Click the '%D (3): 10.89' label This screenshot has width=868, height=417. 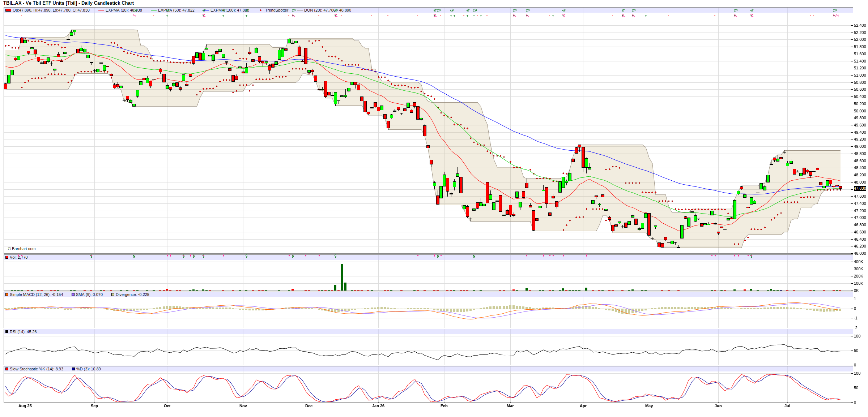tap(89, 369)
